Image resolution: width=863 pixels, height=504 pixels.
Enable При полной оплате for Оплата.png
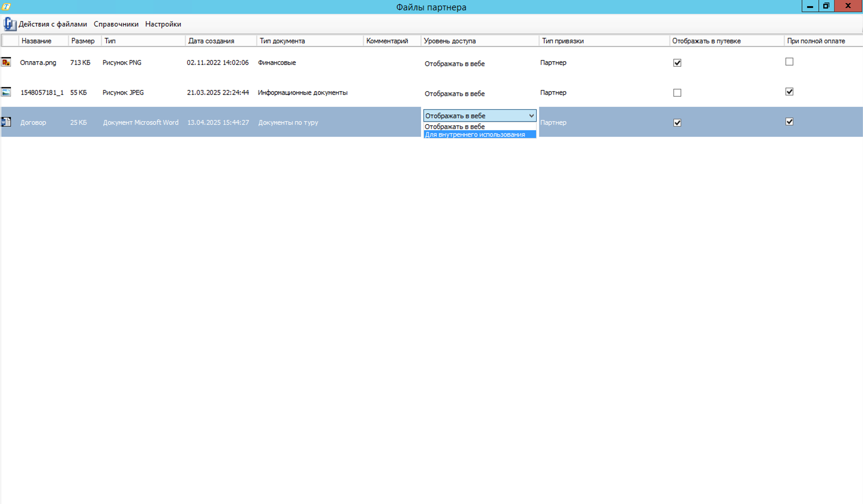tap(789, 62)
